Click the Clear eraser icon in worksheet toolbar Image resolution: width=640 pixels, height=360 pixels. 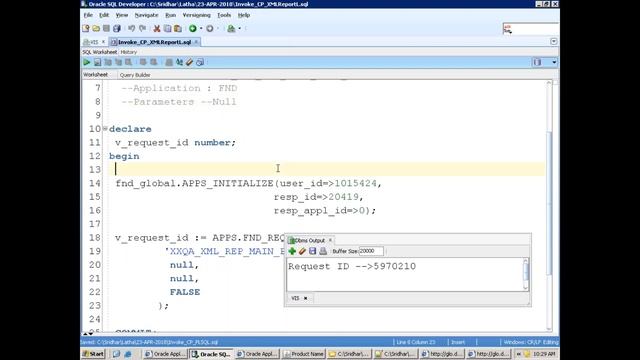189,62
